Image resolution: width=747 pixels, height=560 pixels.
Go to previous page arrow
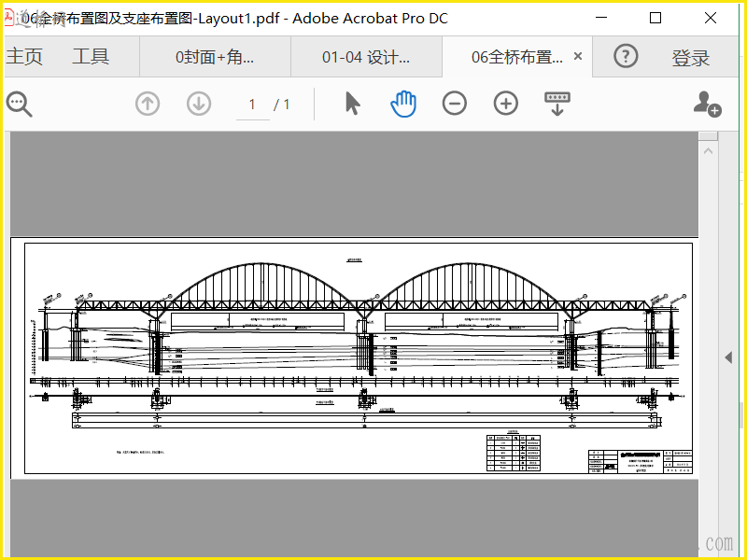click(148, 104)
